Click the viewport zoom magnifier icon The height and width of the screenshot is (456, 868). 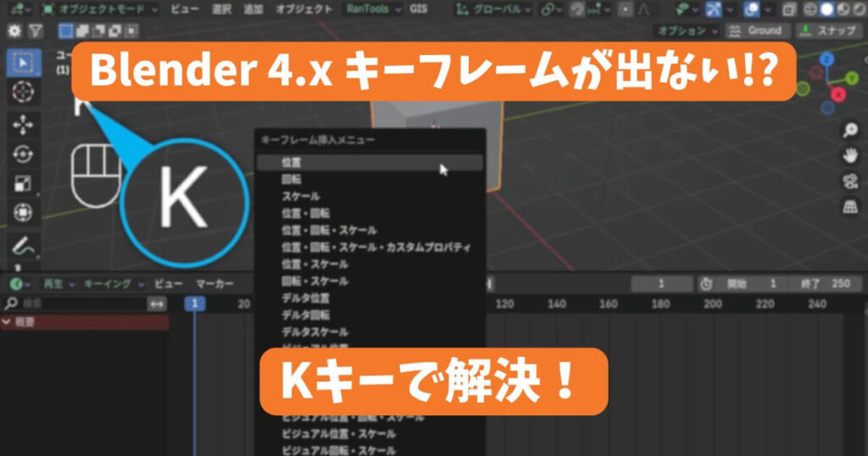click(x=850, y=130)
